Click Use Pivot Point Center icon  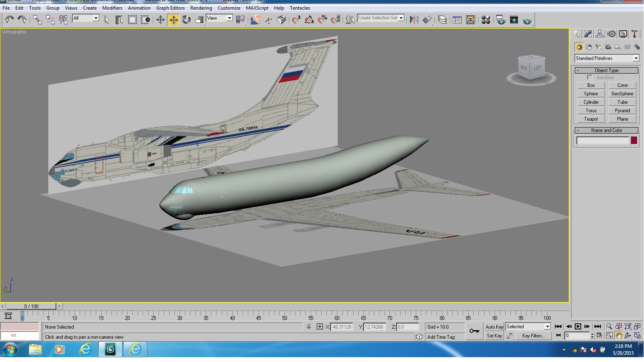coord(240,19)
